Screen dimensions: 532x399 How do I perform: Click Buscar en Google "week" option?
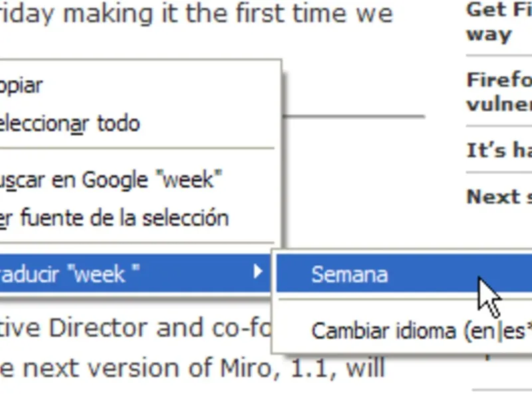(x=110, y=180)
